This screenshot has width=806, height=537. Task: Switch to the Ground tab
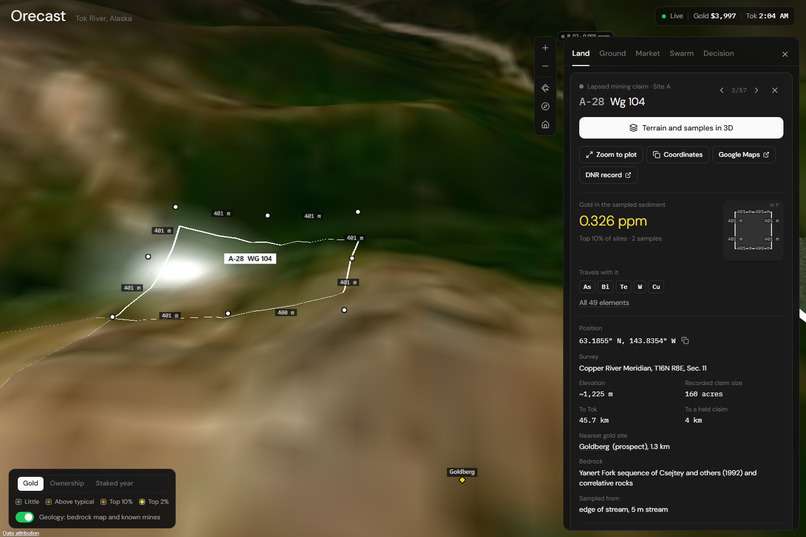(x=612, y=53)
